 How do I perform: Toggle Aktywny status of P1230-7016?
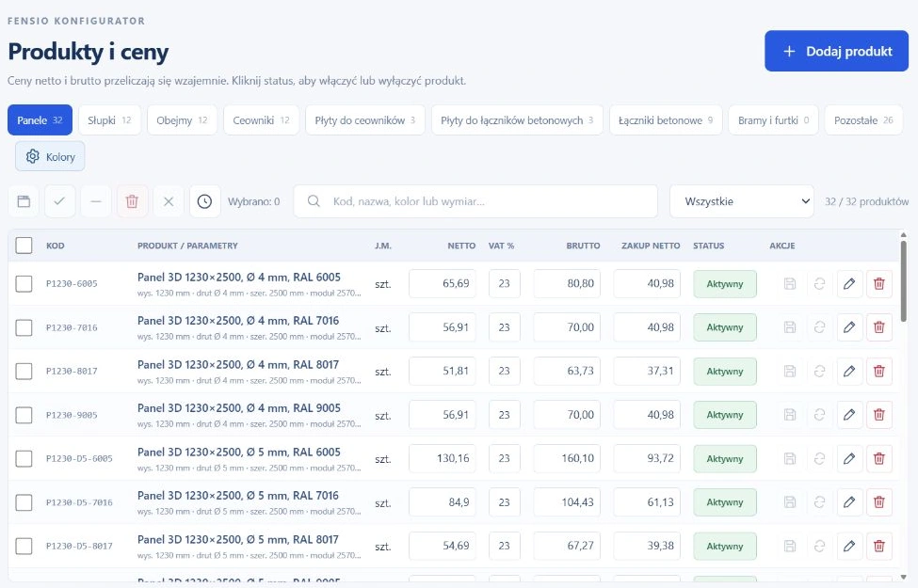point(725,327)
